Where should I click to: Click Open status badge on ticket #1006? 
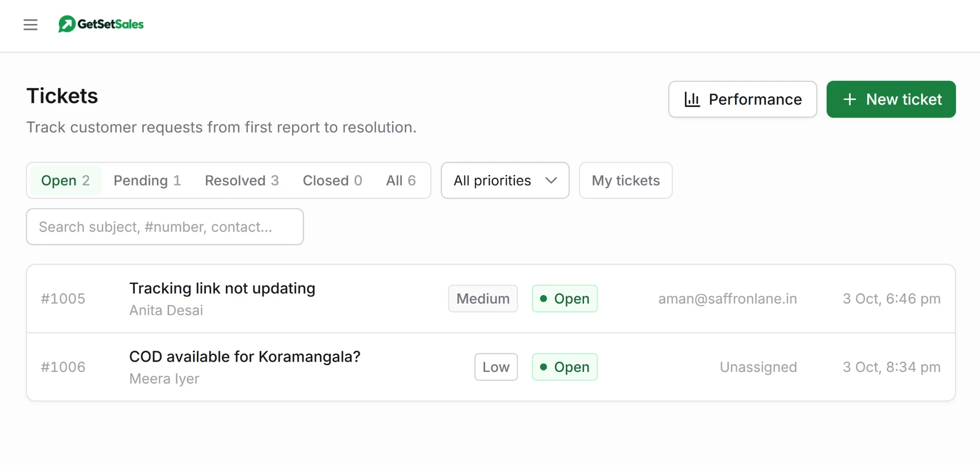point(565,367)
